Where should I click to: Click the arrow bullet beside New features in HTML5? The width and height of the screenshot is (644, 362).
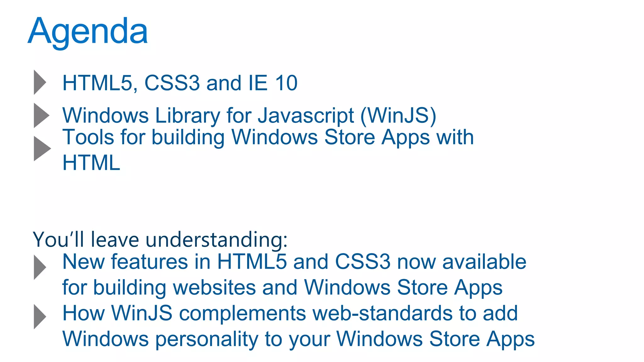(x=40, y=267)
